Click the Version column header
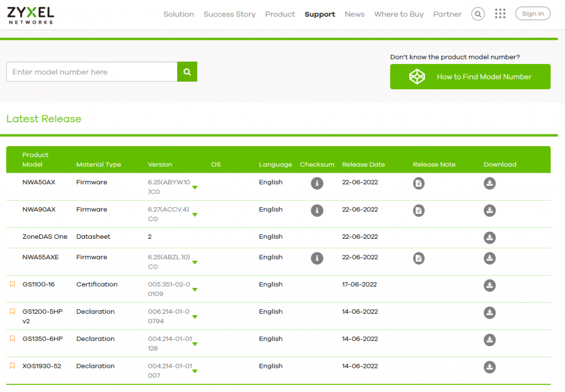The height and width of the screenshot is (392, 565). [160, 164]
